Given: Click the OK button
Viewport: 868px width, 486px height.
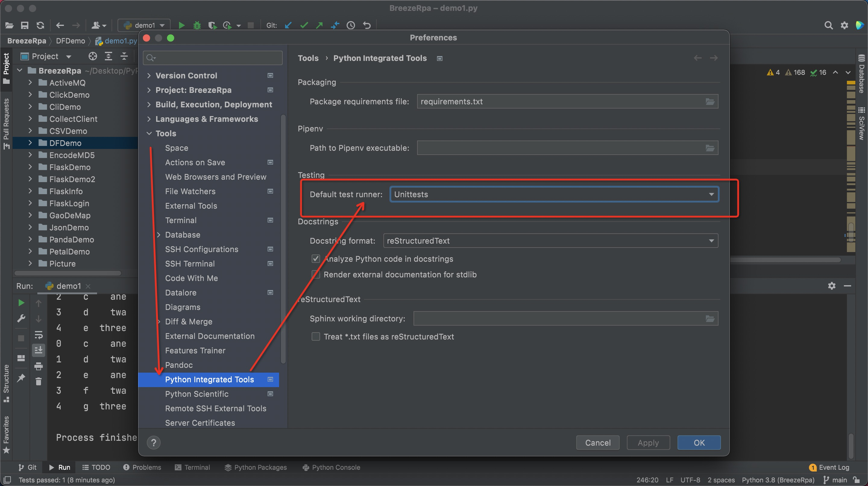Looking at the screenshot, I should (699, 443).
